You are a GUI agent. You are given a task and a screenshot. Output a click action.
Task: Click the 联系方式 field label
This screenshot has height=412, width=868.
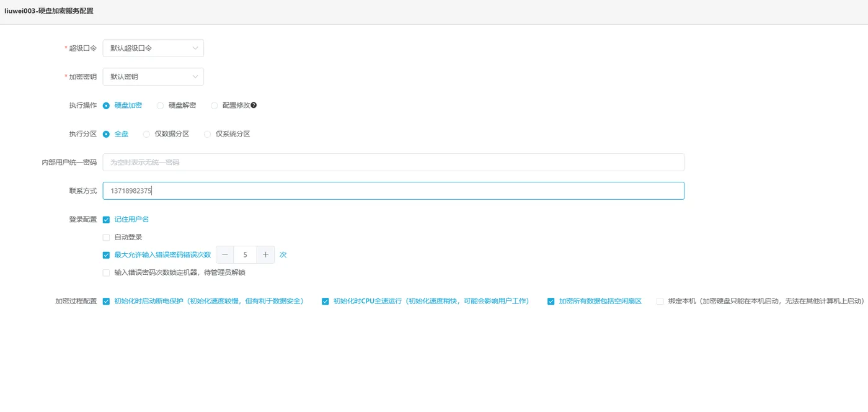tap(82, 190)
